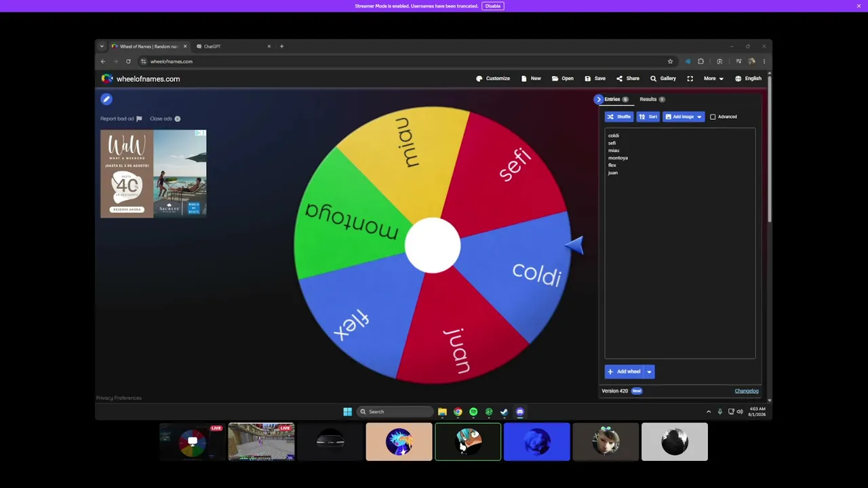Share the wheel

pos(628,79)
